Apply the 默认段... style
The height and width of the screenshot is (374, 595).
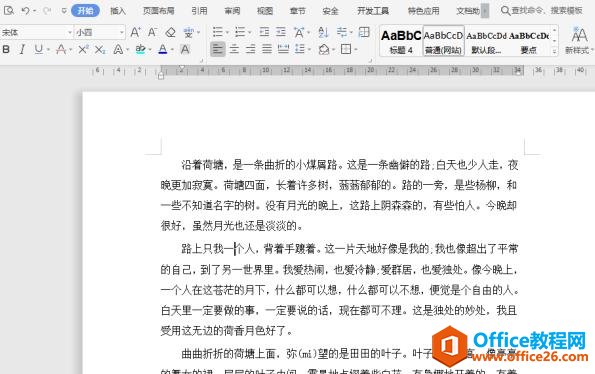[486, 41]
